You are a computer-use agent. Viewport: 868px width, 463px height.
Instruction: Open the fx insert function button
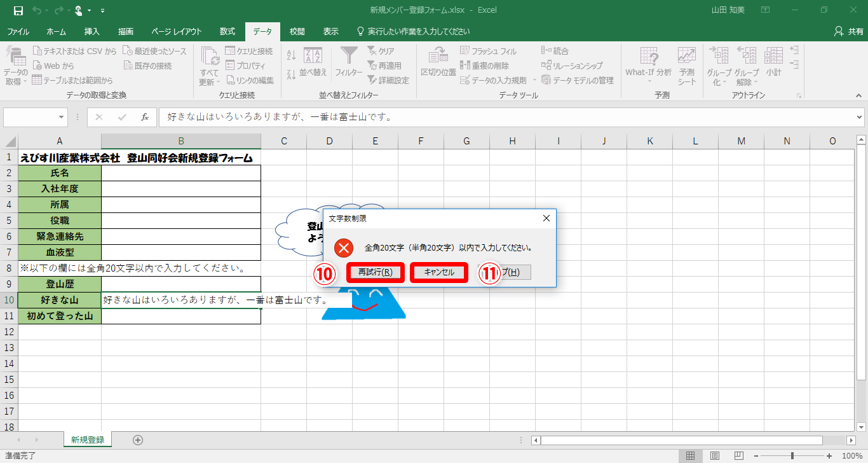[x=145, y=117]
